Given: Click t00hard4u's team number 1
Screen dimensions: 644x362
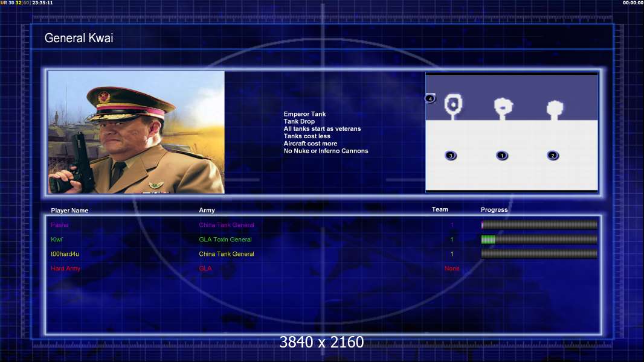Looking at the screenshot, I should pyautogui.click(x=452, y=254).
